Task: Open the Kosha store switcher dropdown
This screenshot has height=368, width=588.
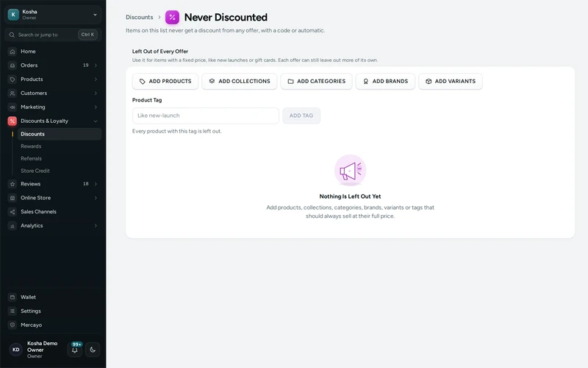Action: pyautogui.click(x=53, y=15)
